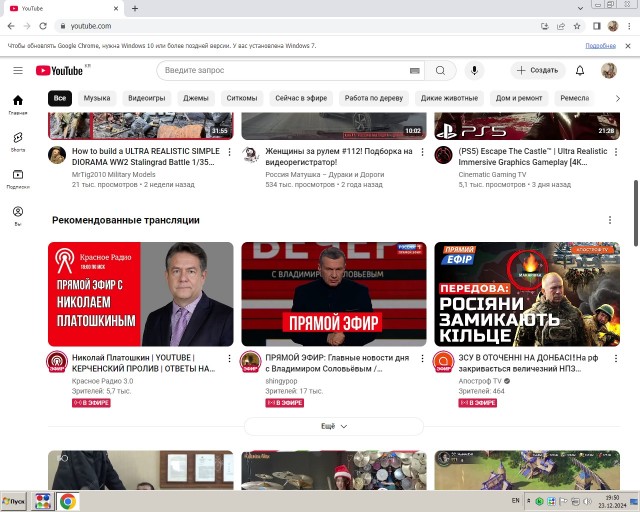Open Chrome three-dot menu
The width and height of the screenshot is (640, 512).
[x=629, y=26]
